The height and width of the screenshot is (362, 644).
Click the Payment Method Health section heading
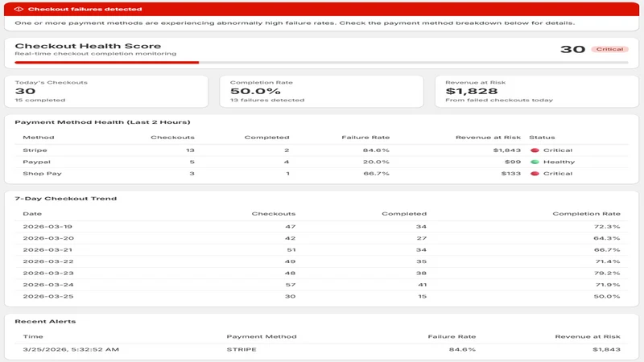pyautogui.click(x=102, y=122)
